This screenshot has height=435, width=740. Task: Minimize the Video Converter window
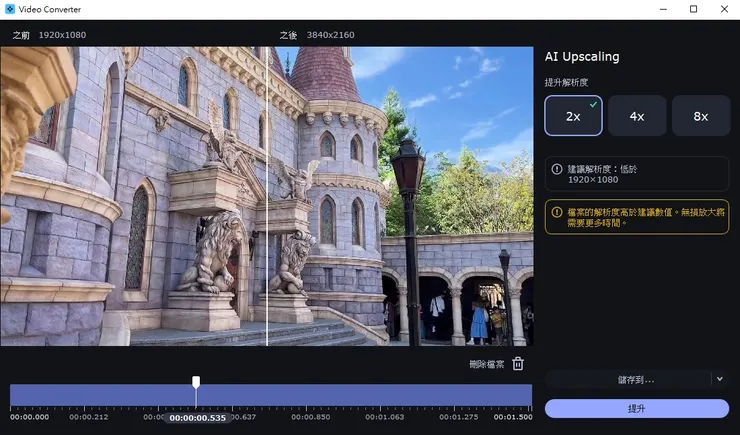[x=663, y=9]
